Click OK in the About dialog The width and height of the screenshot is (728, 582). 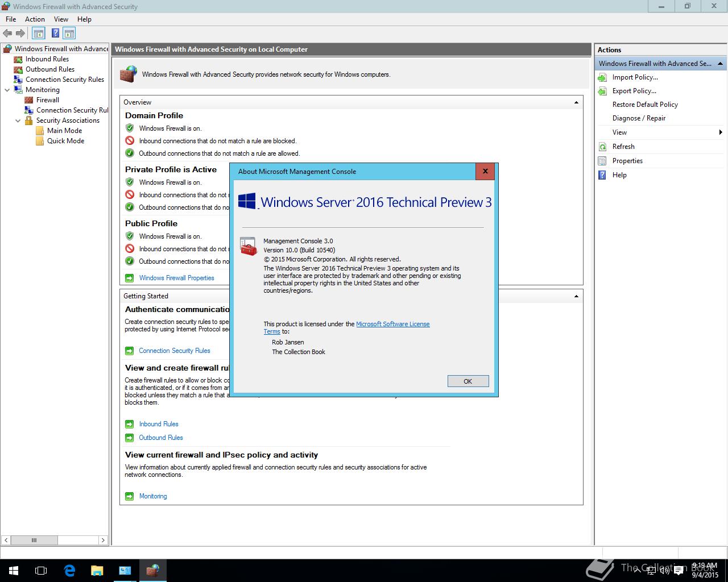468,381
